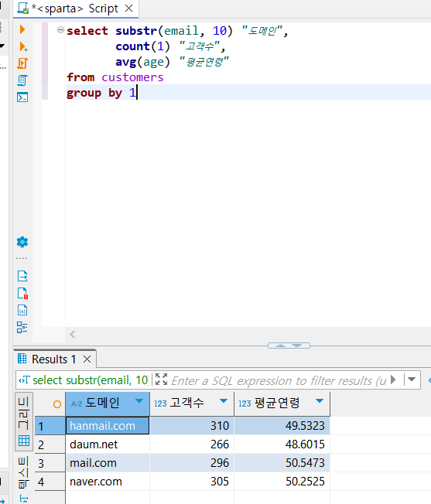Click the export results file icon
431x504 pixels.
pyautogui.click(x=22, y=276)
